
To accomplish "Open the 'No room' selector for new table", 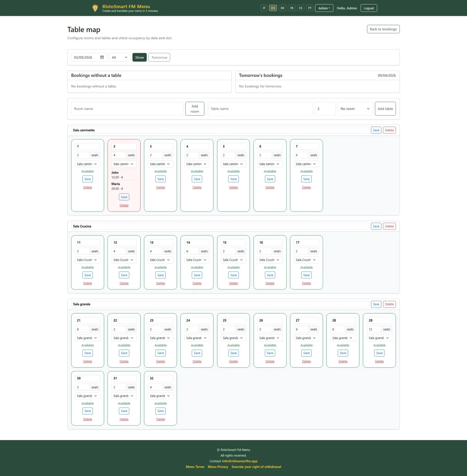I will pos(355,109).
